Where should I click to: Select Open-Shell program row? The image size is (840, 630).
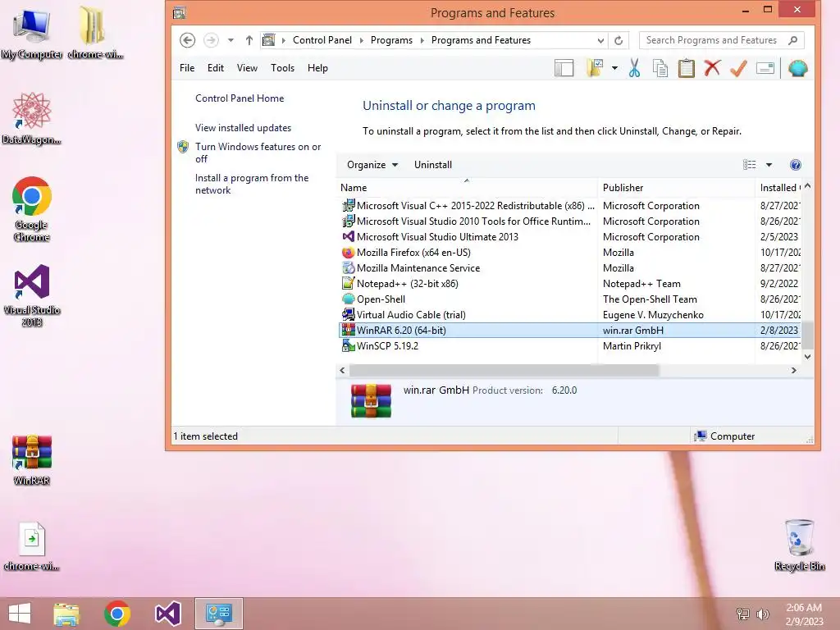570,299
